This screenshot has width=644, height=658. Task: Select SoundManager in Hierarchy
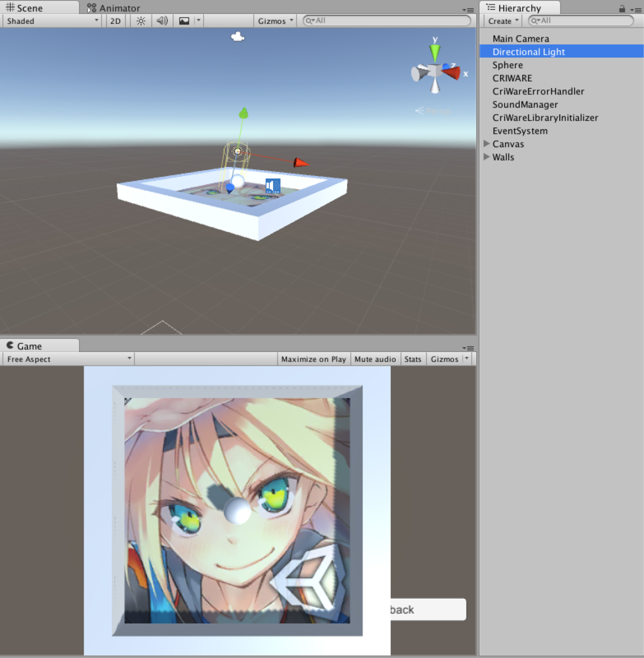[562, 105]
